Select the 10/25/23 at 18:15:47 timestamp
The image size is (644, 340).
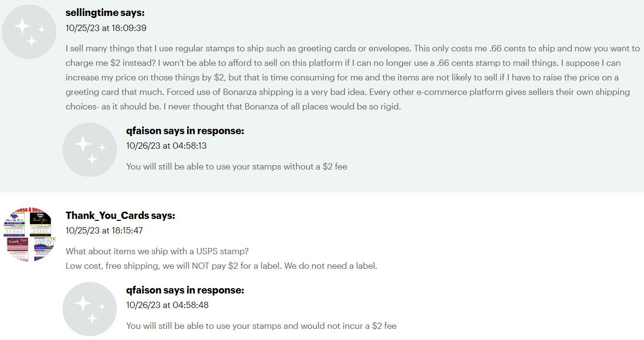click(104, 231)
